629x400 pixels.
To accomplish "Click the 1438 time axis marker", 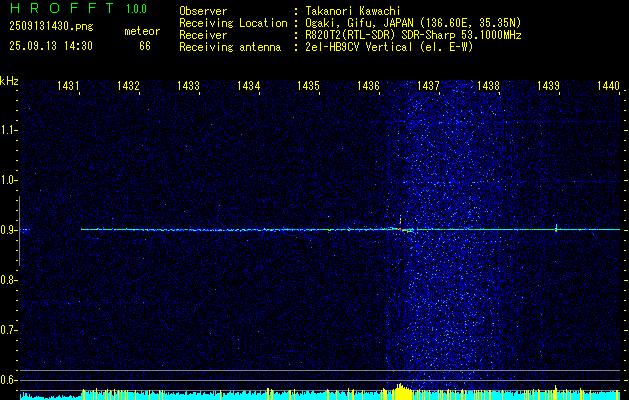I will (488, 85).
